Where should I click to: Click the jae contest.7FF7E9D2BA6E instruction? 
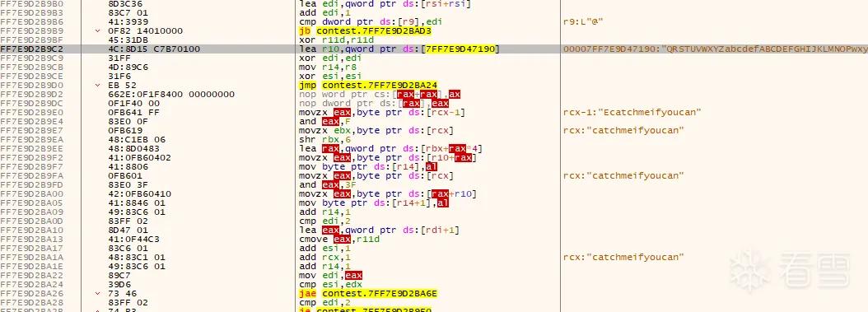tap(368, 293)
